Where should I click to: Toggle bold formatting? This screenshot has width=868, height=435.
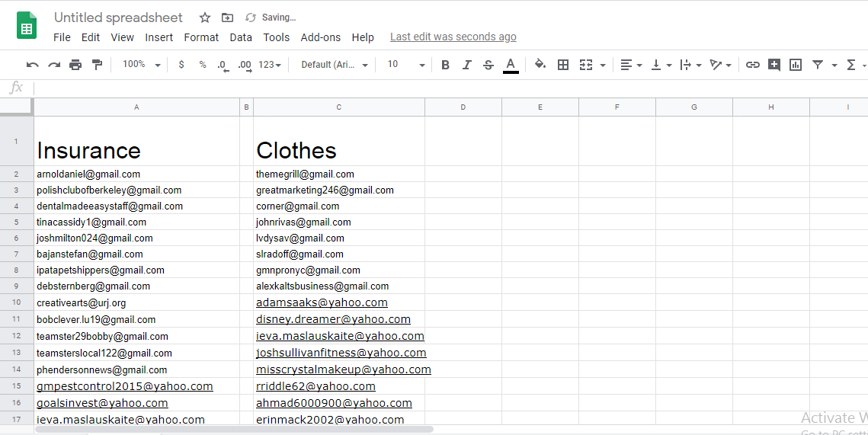coord(446,66)
